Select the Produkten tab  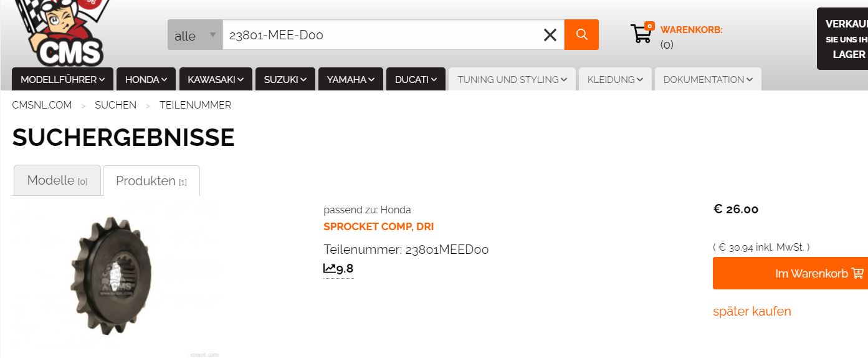click(x=151, y=181)
